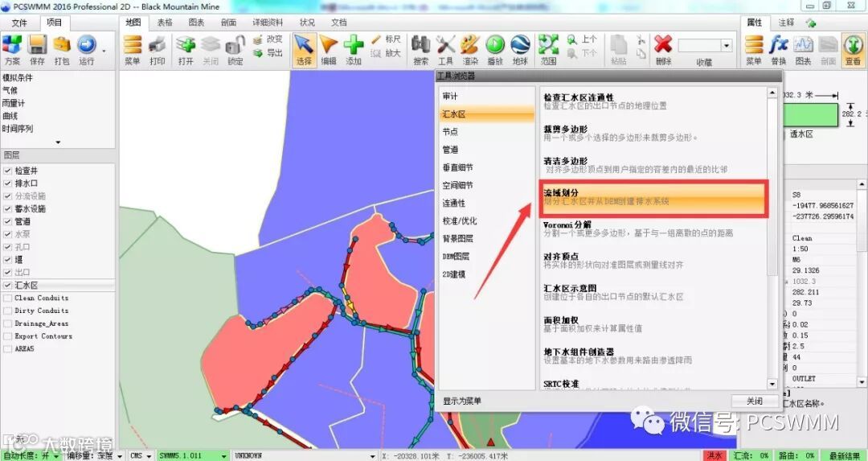
Task: Open the 方案 scenario icon
Action: (x=12, y=50)
